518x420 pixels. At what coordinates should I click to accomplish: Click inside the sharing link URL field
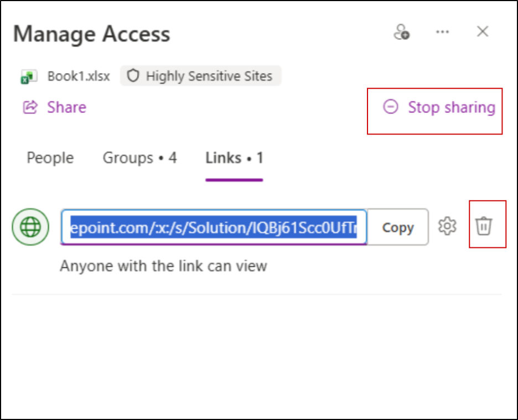coord(214,227)
